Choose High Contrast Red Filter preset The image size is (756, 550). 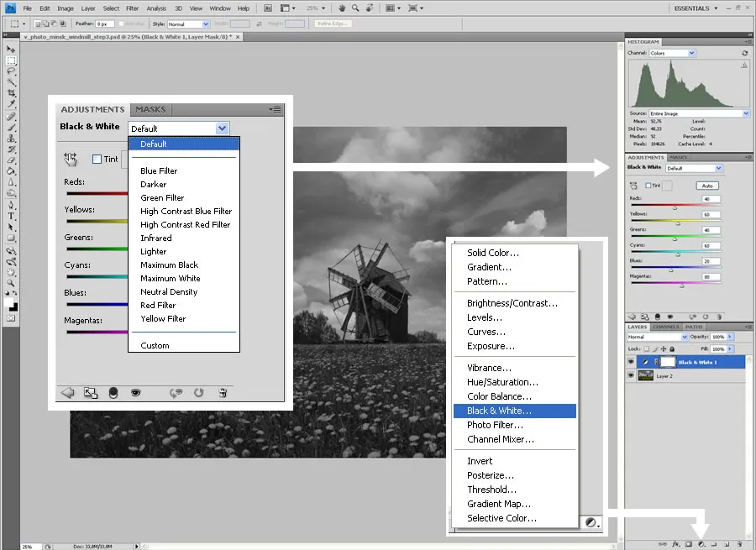click(x=185, y=225)
